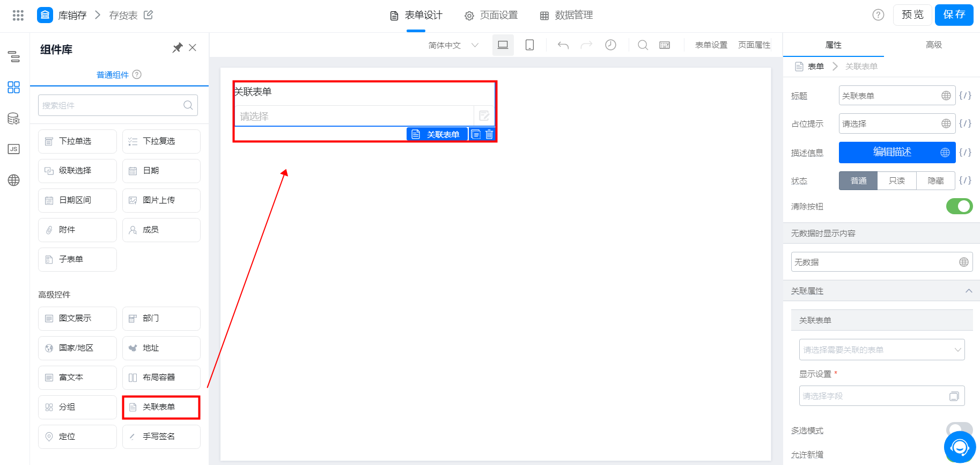Screen dimensions: 980x465
Task: Switch to 表单设计 tab
Action: 416,16
